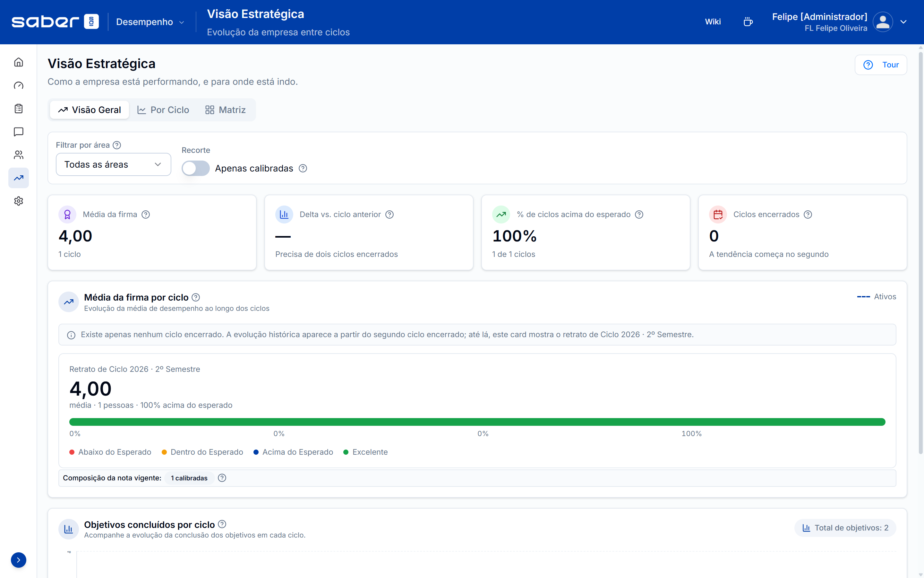Open the settings gear sidebar icon
Image resolution: width=924 pixels, height=578 pixels.
coord(18,201)
